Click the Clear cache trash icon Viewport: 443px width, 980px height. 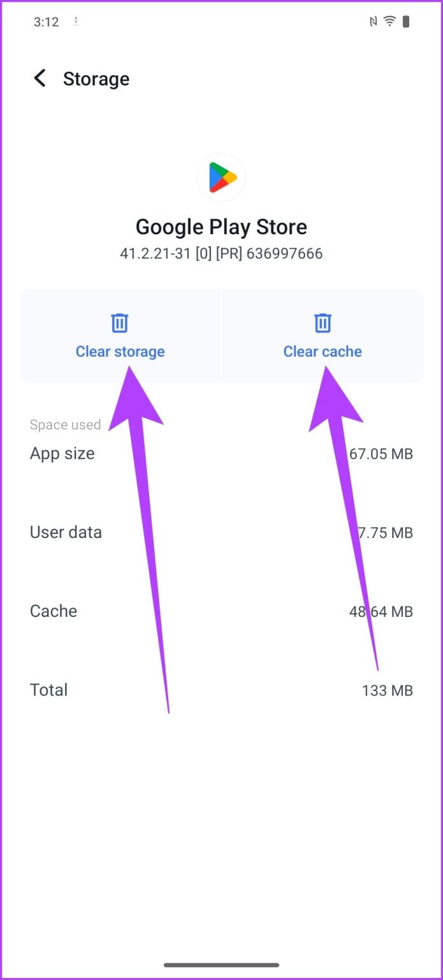click(x=323, y=323)
